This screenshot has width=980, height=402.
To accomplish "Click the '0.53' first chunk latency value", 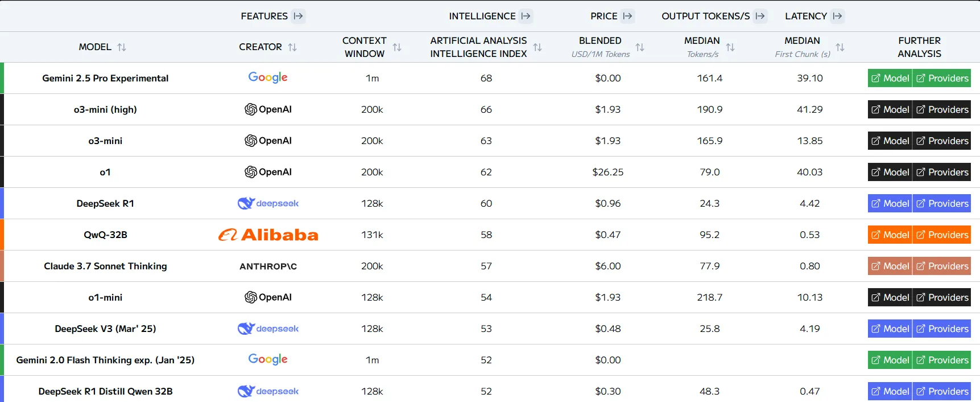I will [x=810, y=235].
